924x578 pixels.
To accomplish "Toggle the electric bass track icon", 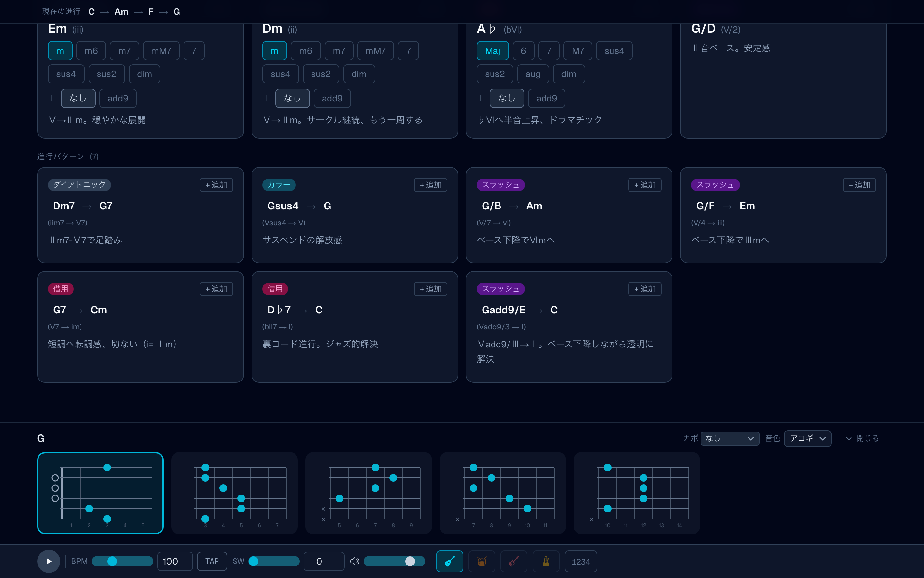I will [x=514, y=561].
